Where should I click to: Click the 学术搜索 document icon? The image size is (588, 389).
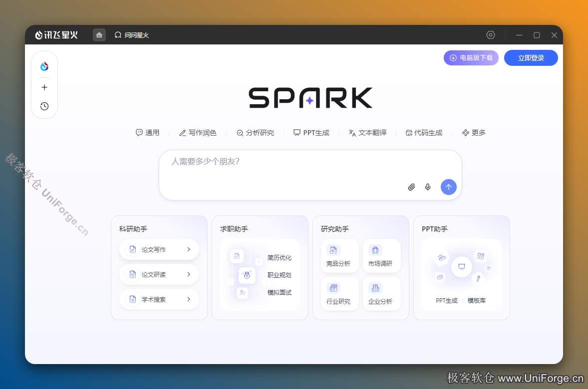[x=132, y=299]
